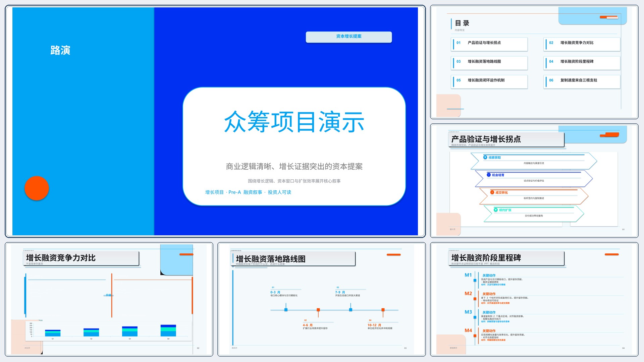Click the M1 milestone label
Image resolution: width=644 pixels, height=362 pixels.
(x=468, y=275)
